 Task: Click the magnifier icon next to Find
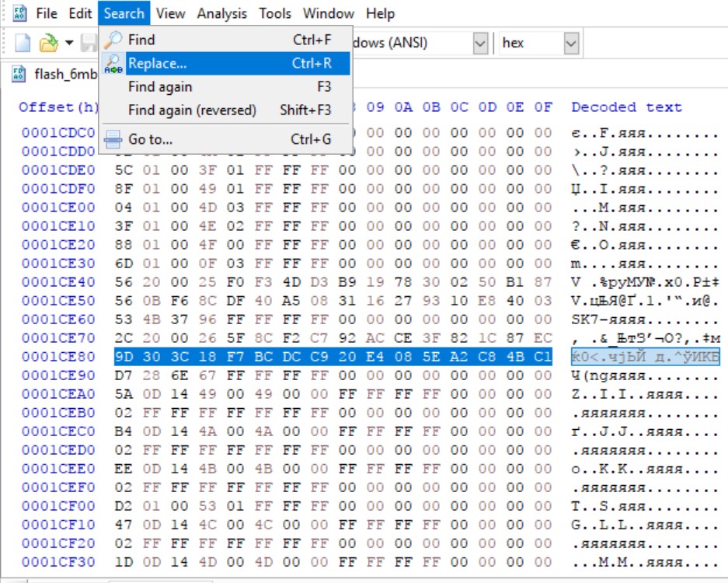click(x=113, y=40)
